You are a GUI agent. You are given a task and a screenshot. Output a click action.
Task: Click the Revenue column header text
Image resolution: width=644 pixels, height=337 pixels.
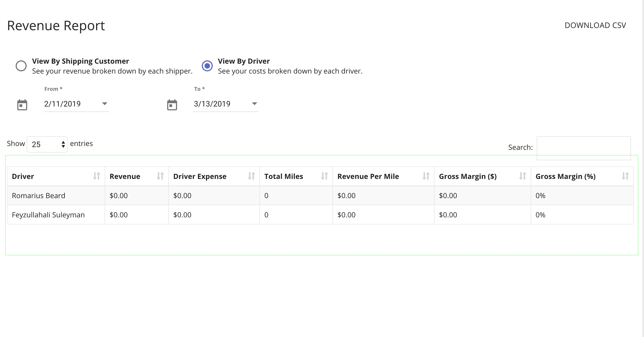click(x=125, y=176)
